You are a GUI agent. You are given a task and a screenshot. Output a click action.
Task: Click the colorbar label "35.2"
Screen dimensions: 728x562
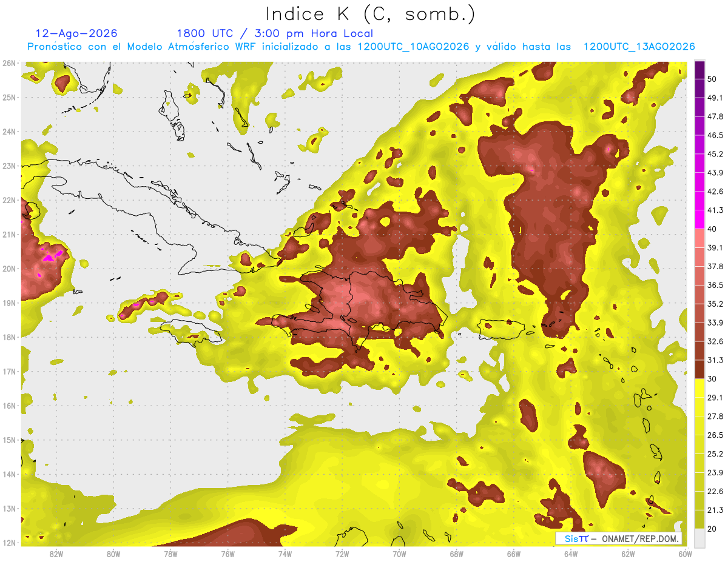[x=715, y=304]
